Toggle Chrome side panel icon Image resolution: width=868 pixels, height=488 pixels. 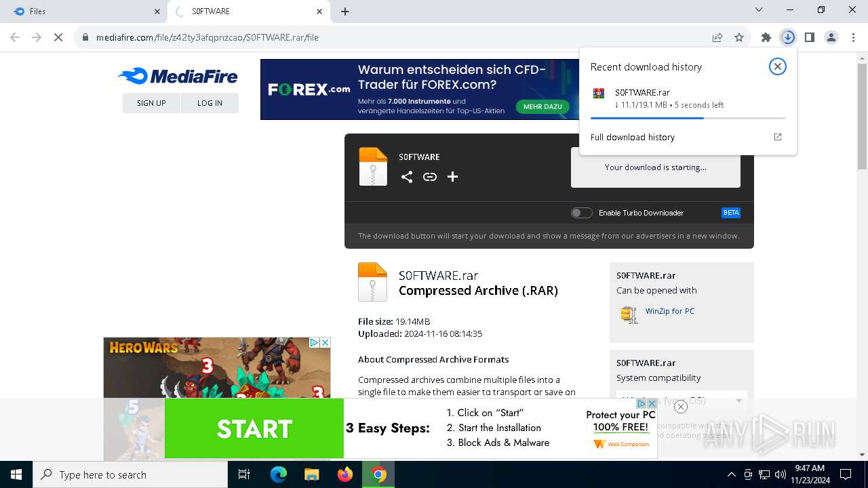point(810,37)
